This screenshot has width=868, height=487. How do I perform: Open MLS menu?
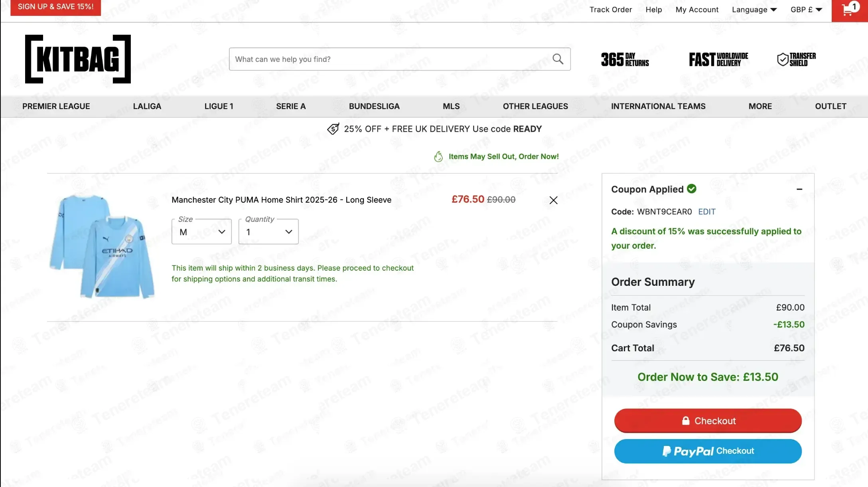point(451,106)
